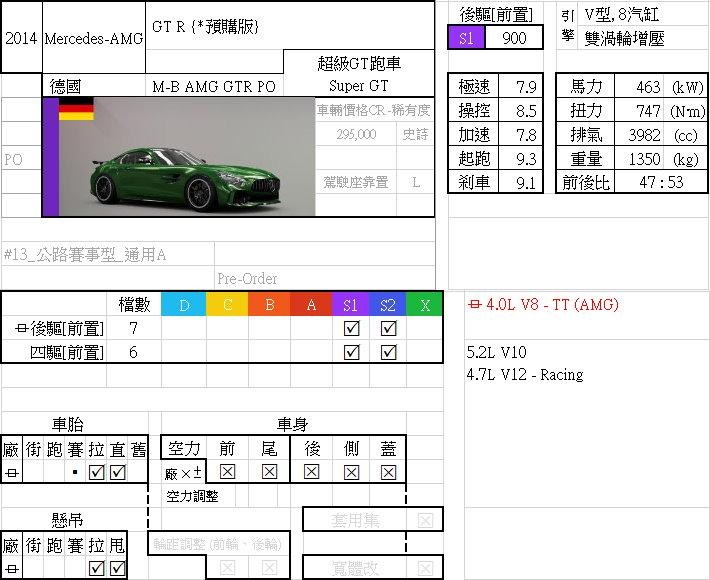Click the 扭力 torque value 747
Screen dimensions: 710x580
[648, 111]
